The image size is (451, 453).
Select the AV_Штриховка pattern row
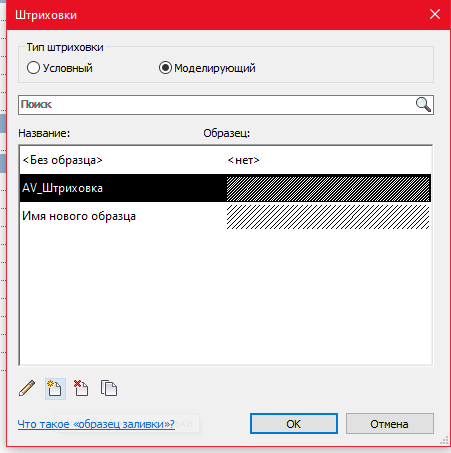point(225,188)
